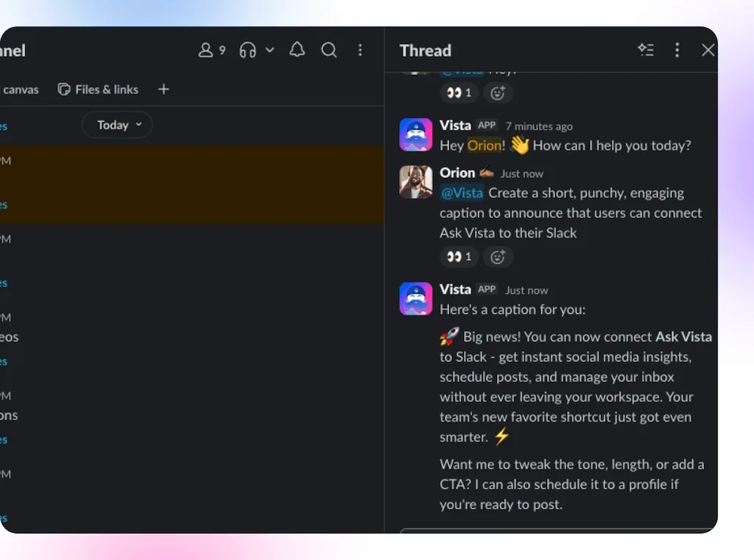This screenshot has height=560, width=754.
Task: Open Vista app avatar on greeting message
Action: pos(416,135)
